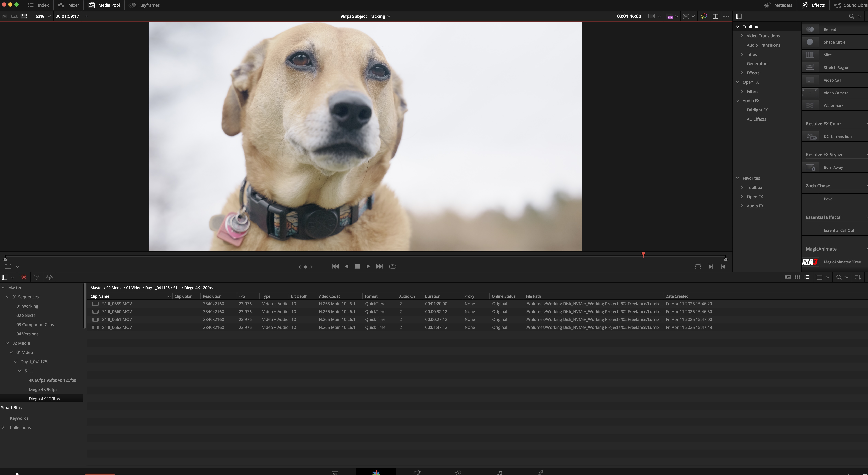Click the match frame icon below viewer
The image size is (868, 475).
[x=698, y=267]
